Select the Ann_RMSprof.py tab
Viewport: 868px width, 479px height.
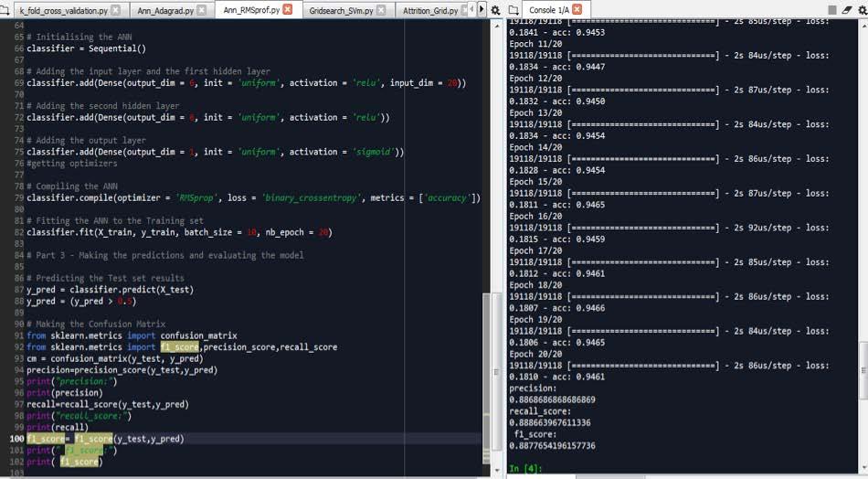[251, 10]
